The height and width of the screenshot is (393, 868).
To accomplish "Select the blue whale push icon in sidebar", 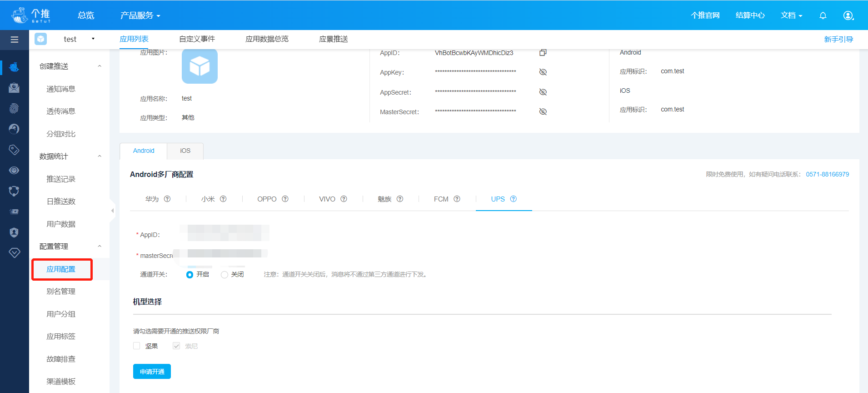I will [14, 67].
